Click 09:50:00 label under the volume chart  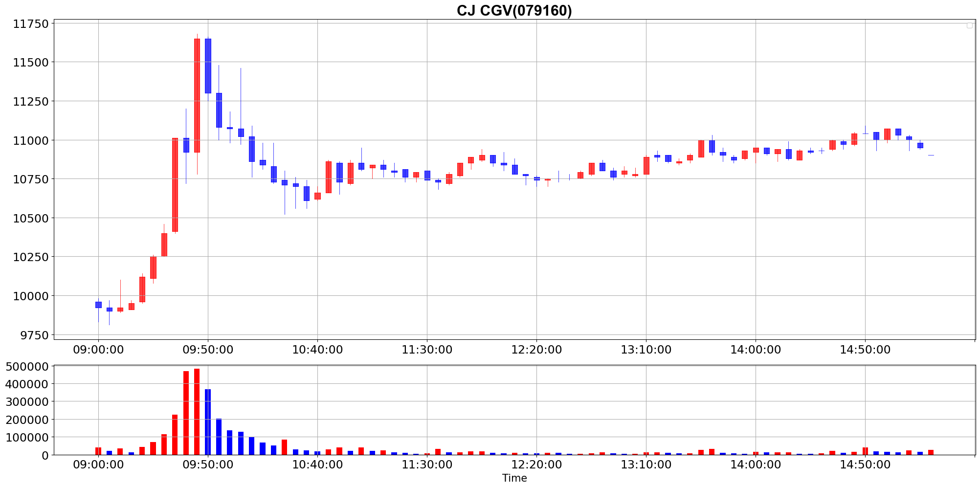click(x=208, y=465)
